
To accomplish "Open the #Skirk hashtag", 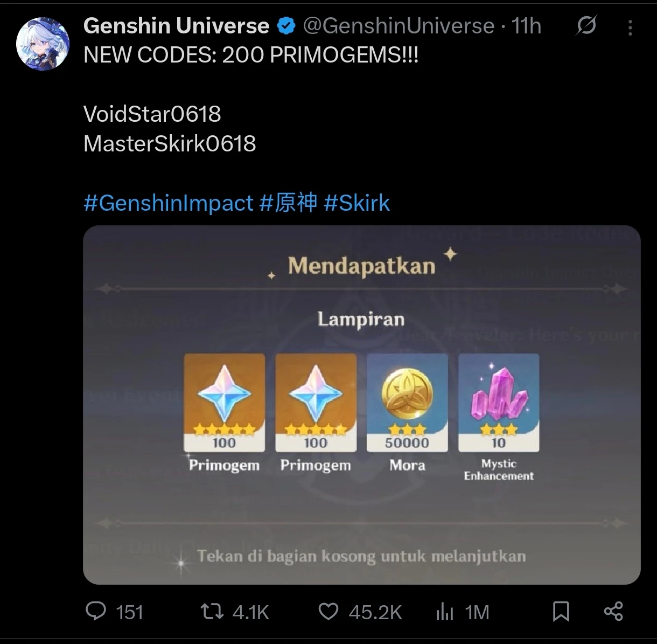I will tap(358, 203).
